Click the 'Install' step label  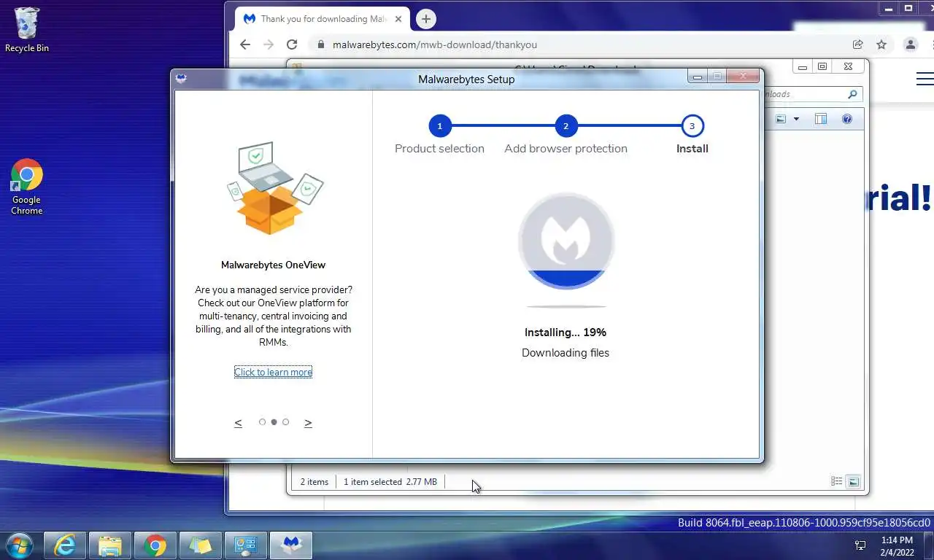[692, 149]
